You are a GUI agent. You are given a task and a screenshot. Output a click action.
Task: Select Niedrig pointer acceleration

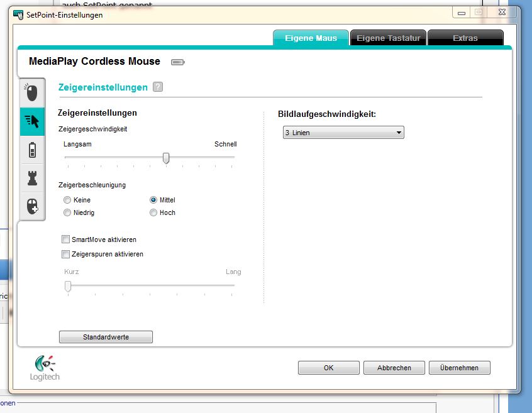(67, 212)
